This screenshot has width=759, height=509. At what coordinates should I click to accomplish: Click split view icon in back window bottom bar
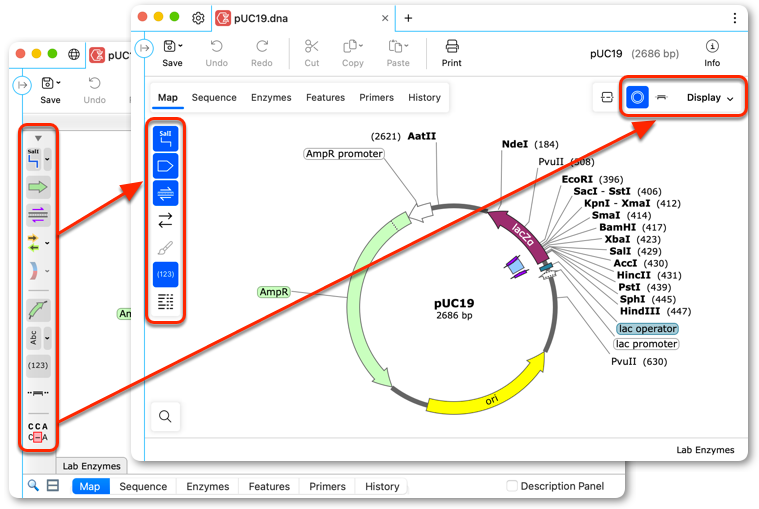click(53, 485)
